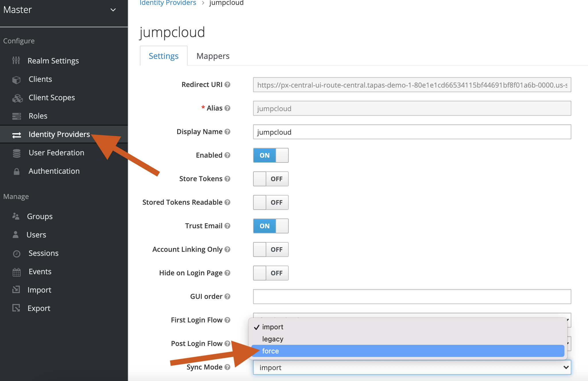Click into the GUI order field
This screenshot has height=381, width=588.
(x=412, y=297)
